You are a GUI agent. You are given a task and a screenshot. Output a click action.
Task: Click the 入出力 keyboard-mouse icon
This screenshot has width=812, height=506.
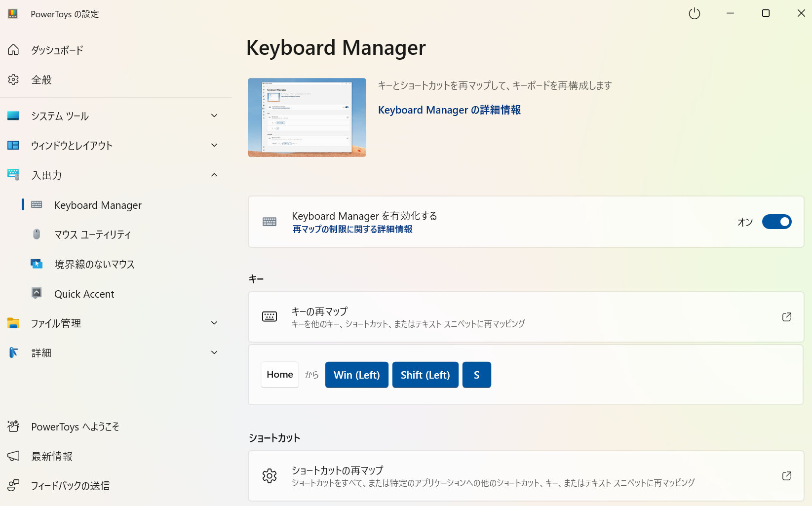click(13, 175)
